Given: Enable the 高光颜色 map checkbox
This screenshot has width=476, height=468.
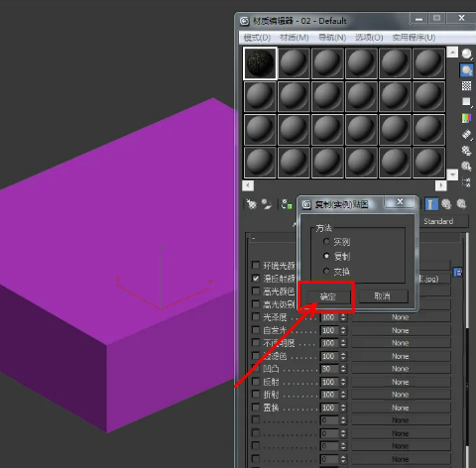Looking at the screenshot, I should [256, 291].
